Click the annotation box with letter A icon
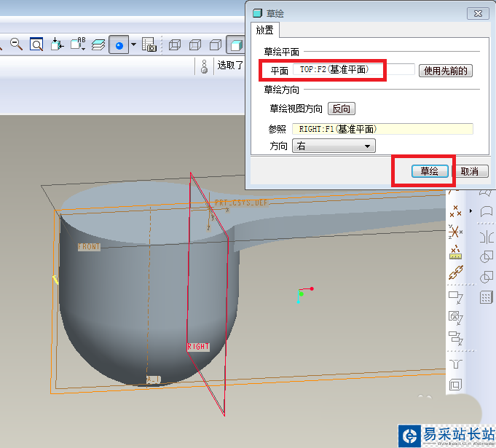496x448 pixels. click(455, 318)
